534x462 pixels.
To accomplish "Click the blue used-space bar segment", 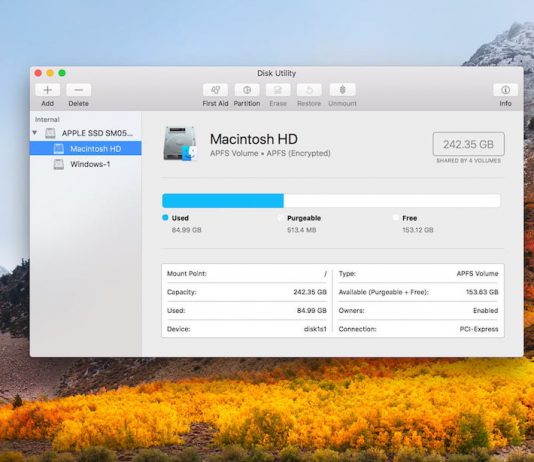I will [x=223, y=201].
